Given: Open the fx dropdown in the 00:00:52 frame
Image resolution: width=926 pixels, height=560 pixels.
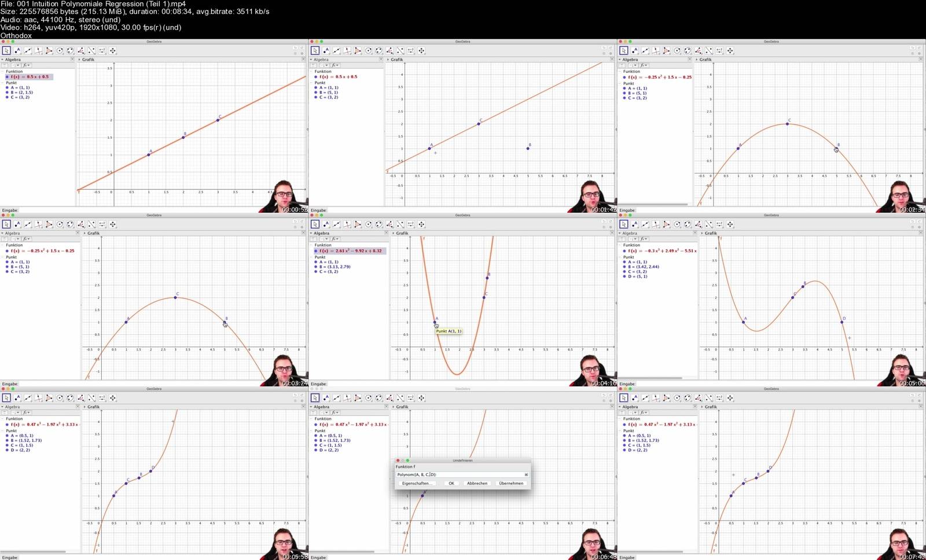Looking at the screenshot, I should tap(27, 65).
